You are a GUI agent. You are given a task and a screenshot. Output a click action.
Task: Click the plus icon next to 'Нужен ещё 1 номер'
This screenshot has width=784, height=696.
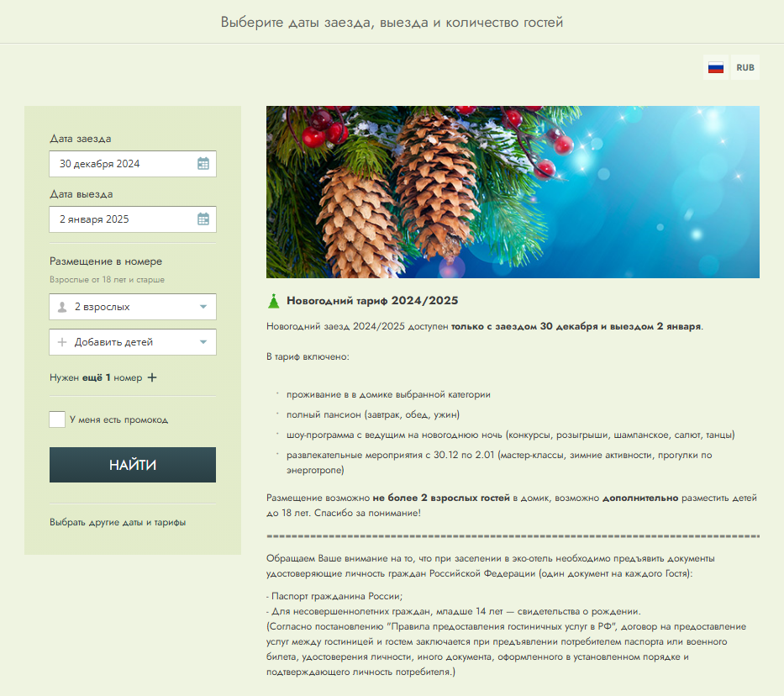click(152, 377)
